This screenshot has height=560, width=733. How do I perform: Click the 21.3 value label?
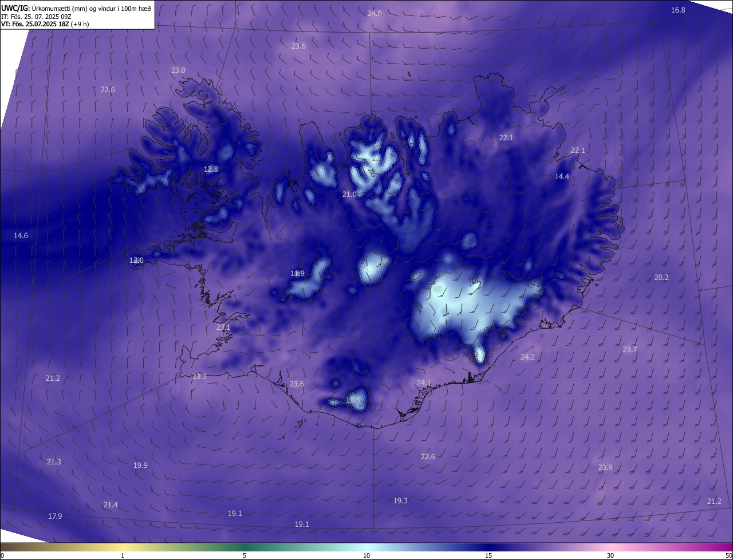(54, 462)
